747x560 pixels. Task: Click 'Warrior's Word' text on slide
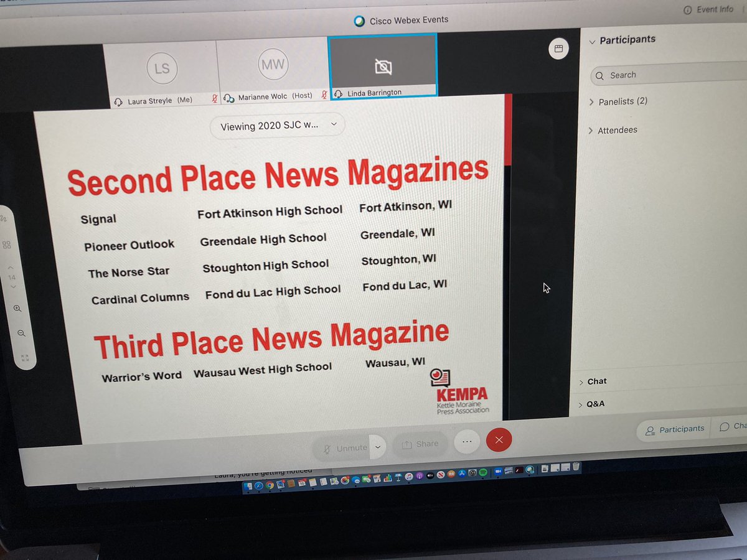[x=142, y=376]
